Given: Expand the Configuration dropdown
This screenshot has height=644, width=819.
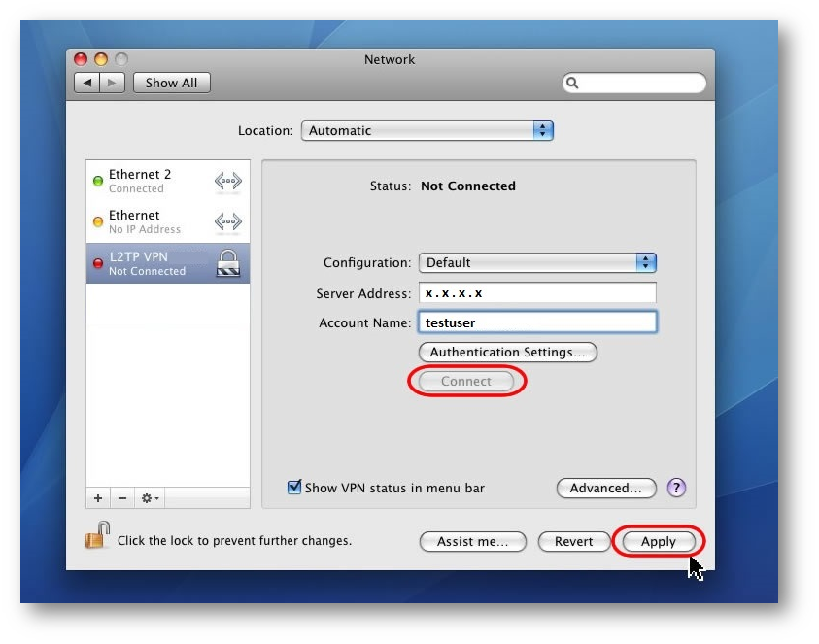Looking at the screenshot, I should pyautogui.click(x=537, y=263).
